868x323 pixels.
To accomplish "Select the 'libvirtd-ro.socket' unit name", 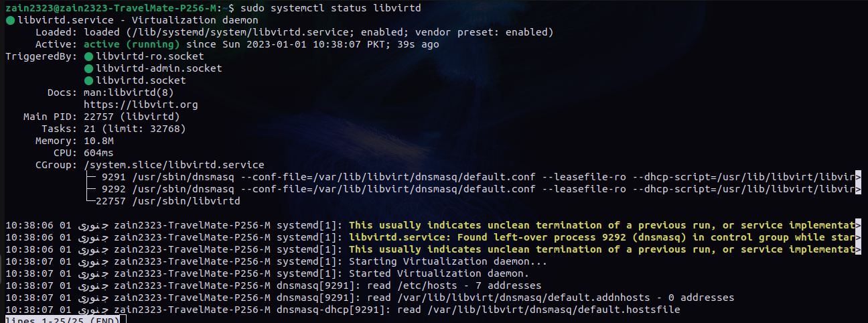I will (x=150, y=56).
